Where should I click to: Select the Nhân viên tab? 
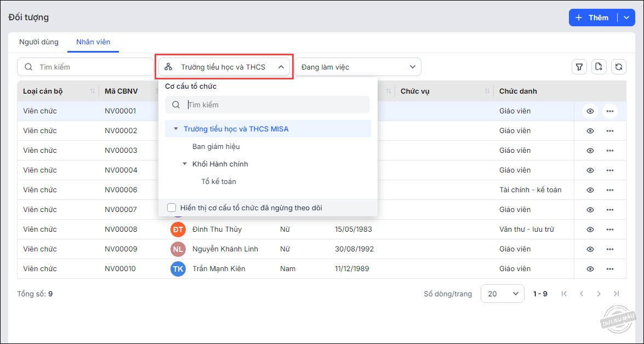click(93, 42)
